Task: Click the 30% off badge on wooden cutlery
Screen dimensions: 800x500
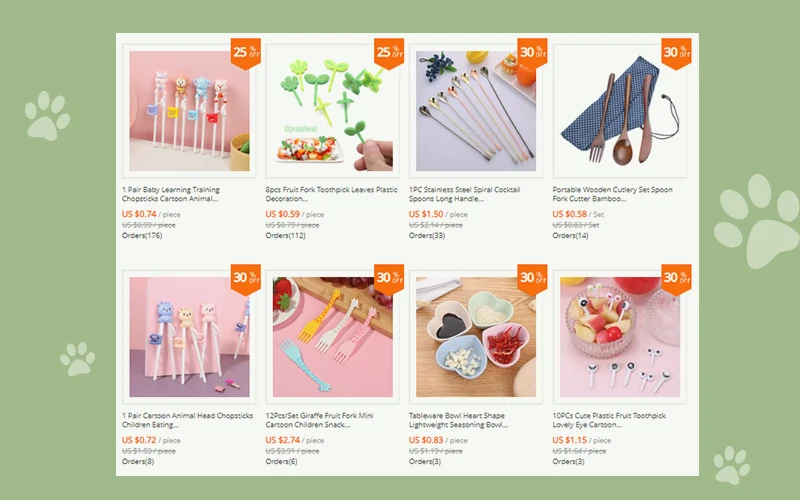Action: tap(677, 53)
